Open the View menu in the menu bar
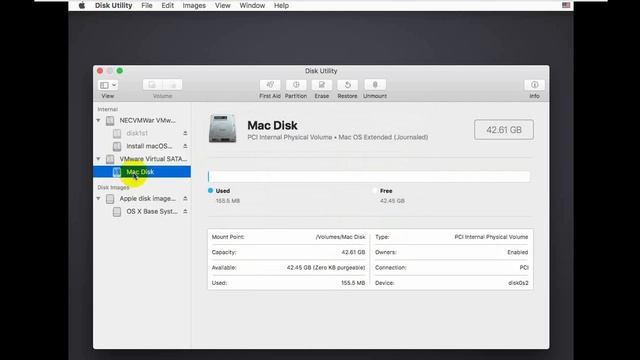This screenshot has height=360, width=640. point(222,5)
